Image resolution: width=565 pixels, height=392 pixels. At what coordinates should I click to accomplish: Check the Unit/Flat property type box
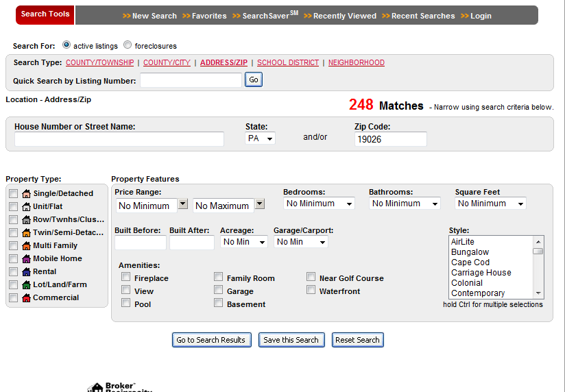pyautogui.click(x=13, y=206)
